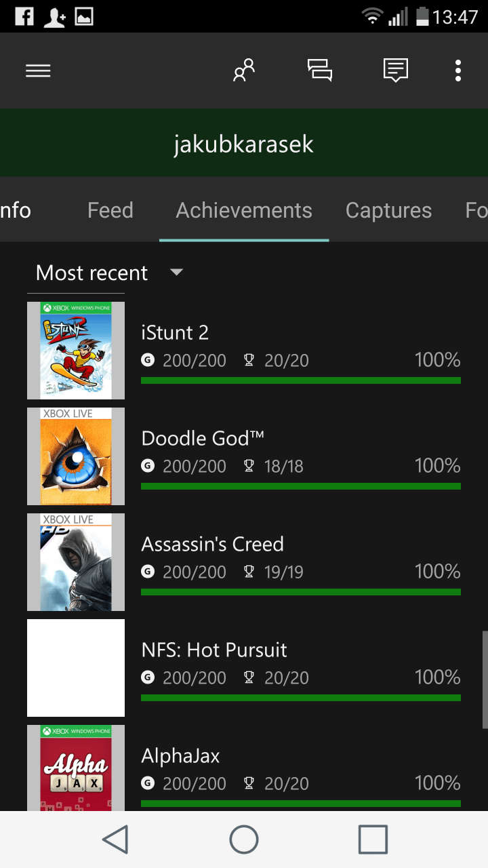Image resolution: width=488 pixels, height=868 pixels.
Task: Open the activity alerts icon
Action: 395,71
